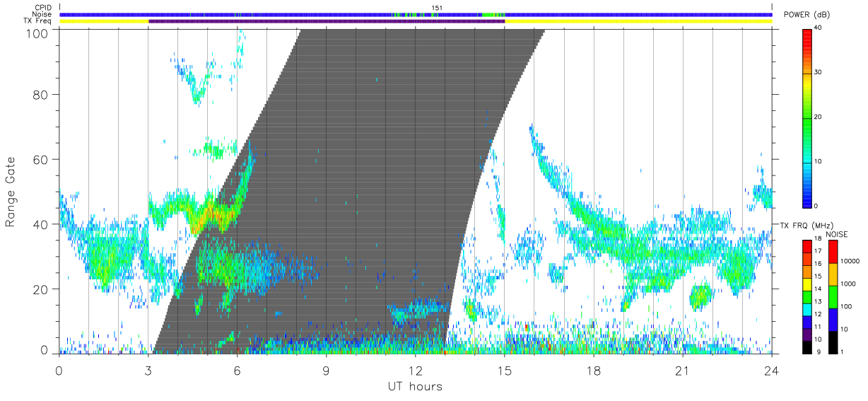Click the 30 tick on the power colorbar
Viewport: 868px width, 401px height.
pos(817,73)
